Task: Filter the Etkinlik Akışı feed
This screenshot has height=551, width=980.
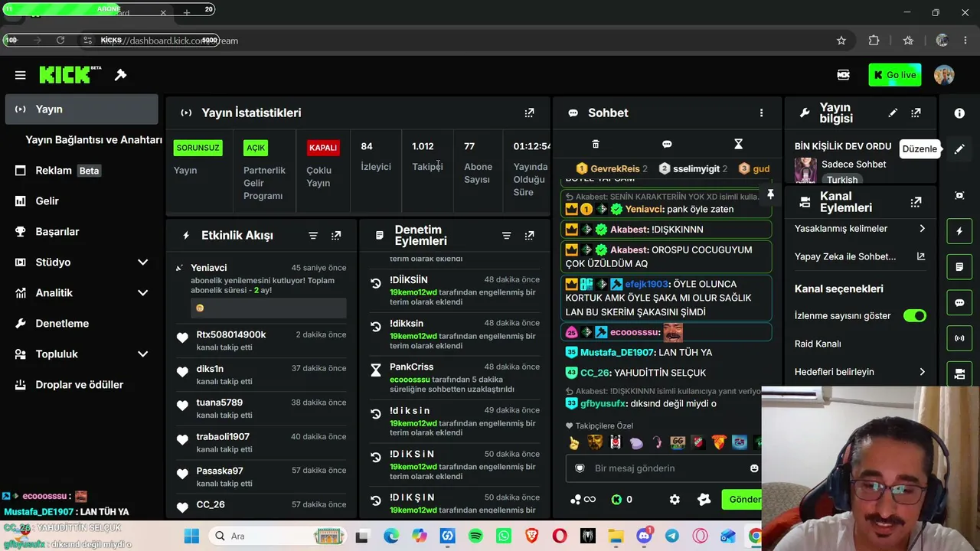Action: (313, 236)
